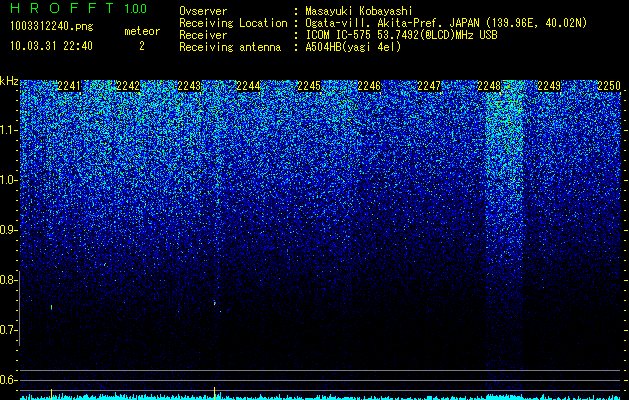Click the Ovserver label text

point(203,11)
